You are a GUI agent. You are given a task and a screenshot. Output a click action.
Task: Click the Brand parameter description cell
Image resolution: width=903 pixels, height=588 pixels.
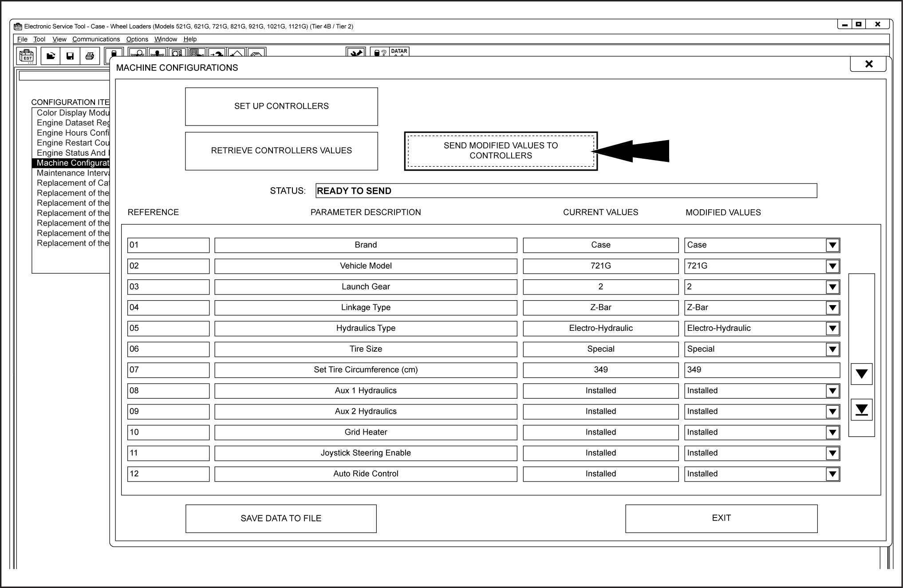tap(366, 245)
